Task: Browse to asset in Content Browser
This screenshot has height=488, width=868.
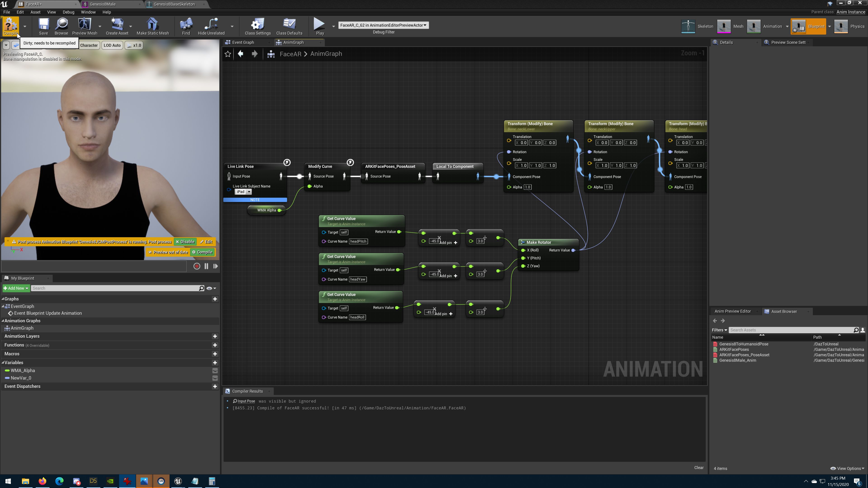Action: (61, 26)
